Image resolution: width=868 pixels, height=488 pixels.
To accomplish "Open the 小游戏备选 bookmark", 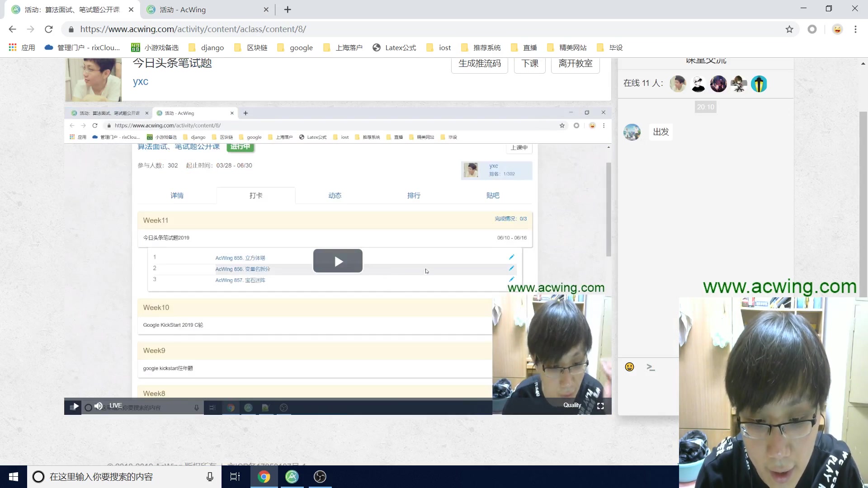I will pyautogui.click(x=155, y=47).
